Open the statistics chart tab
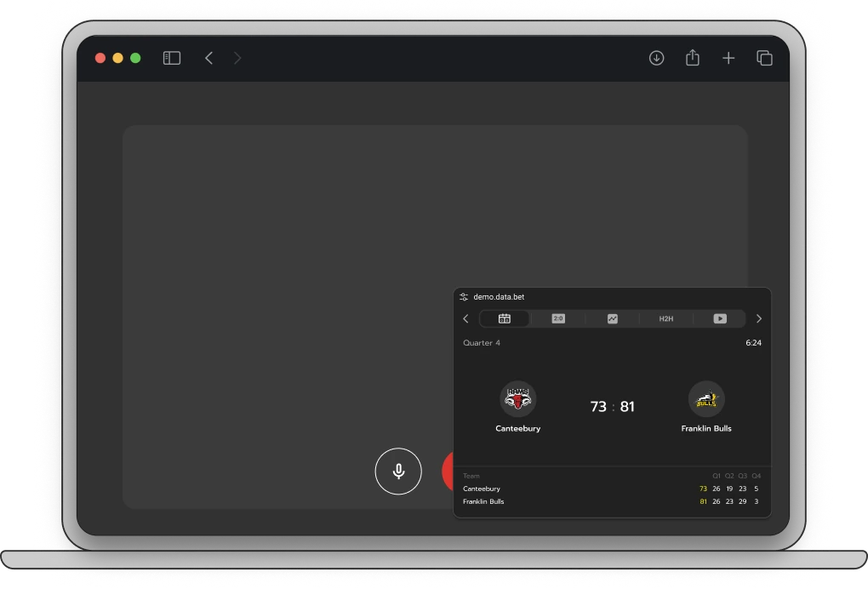The image size is (868, 589). coord(612,318)
